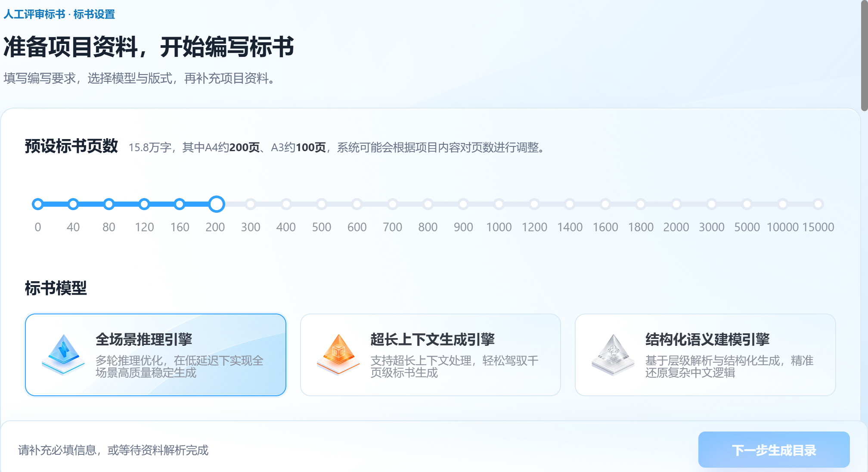868x472 pixels.
Task: Click 下一步生成目录 button
Action: [774, 450]
